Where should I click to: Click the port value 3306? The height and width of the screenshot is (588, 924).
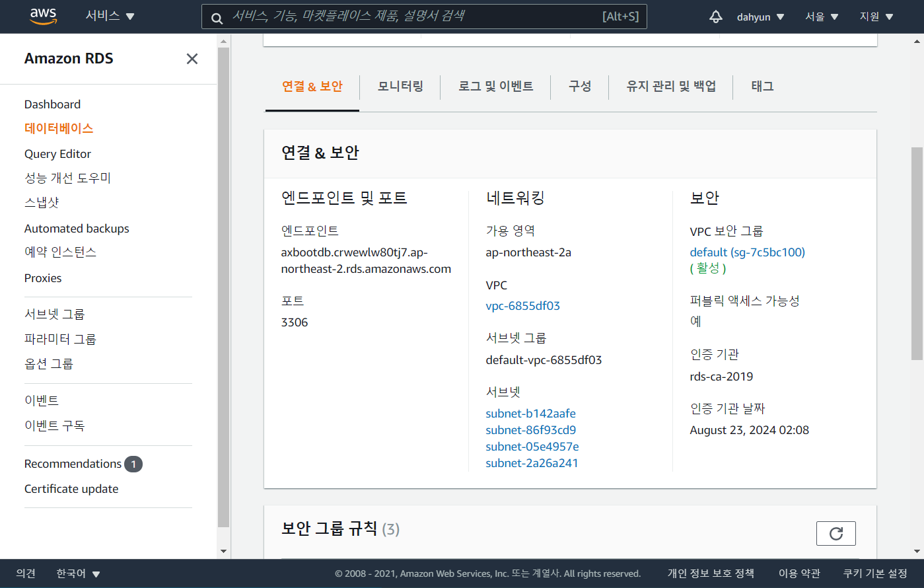point(295,322)
